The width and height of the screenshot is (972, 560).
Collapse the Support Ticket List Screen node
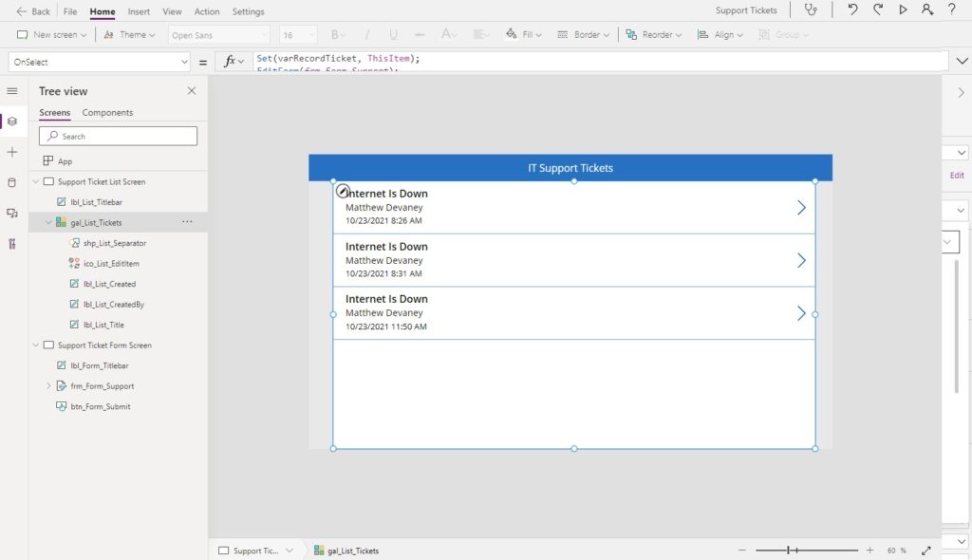(x=36, y=181)
